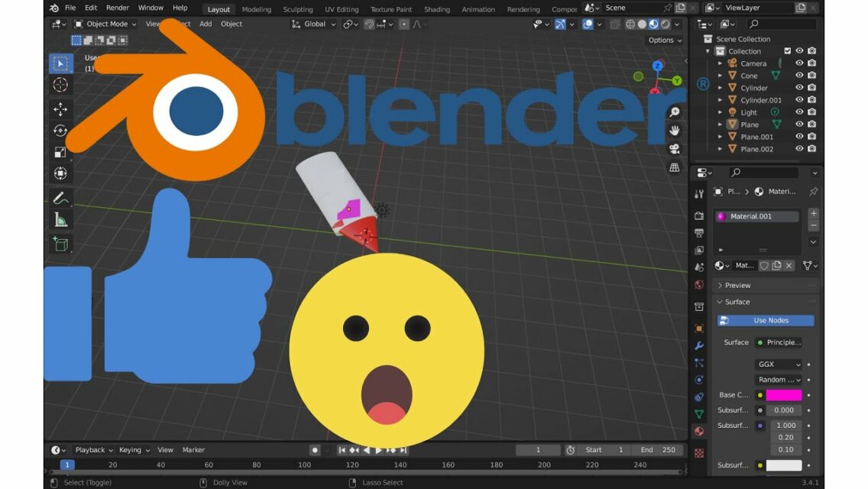Open the View Layer properties tab
The image size is (868, 489).
[699, 251]
